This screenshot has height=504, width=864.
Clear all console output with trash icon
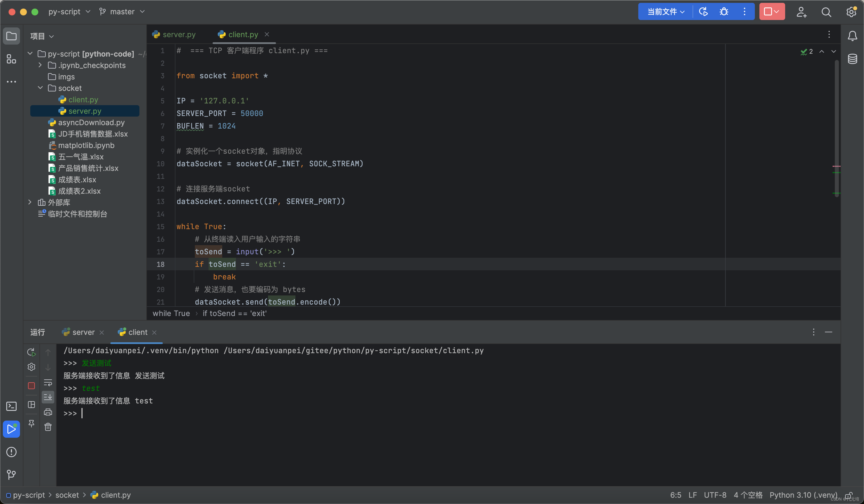(48, 427)
